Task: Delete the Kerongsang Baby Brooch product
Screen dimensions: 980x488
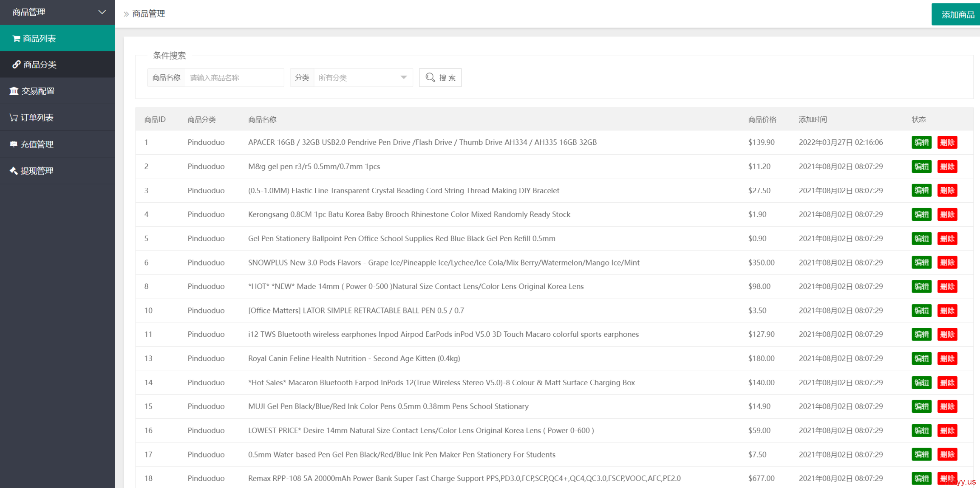Action: pos(947,214)
